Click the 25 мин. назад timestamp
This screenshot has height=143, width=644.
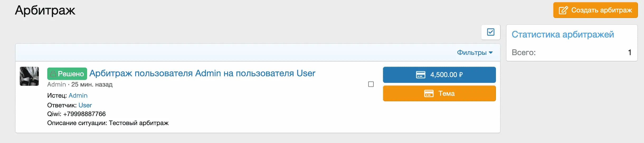pos(92,84)
